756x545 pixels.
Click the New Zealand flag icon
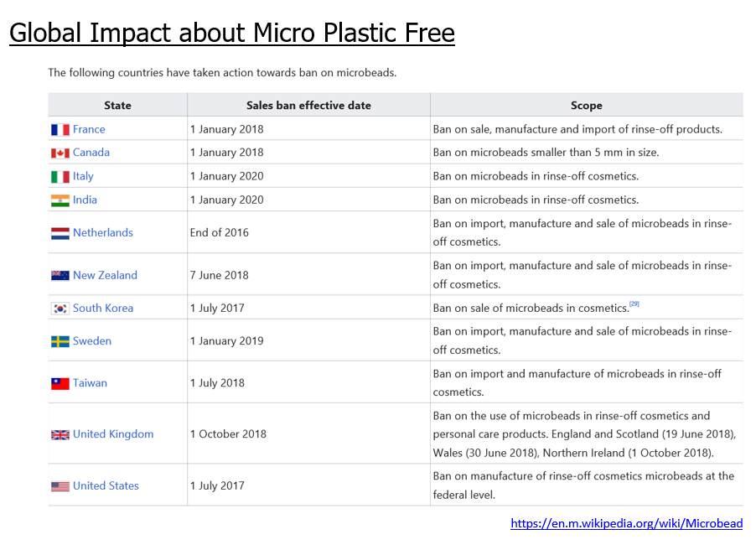click(x=60, y=276)
